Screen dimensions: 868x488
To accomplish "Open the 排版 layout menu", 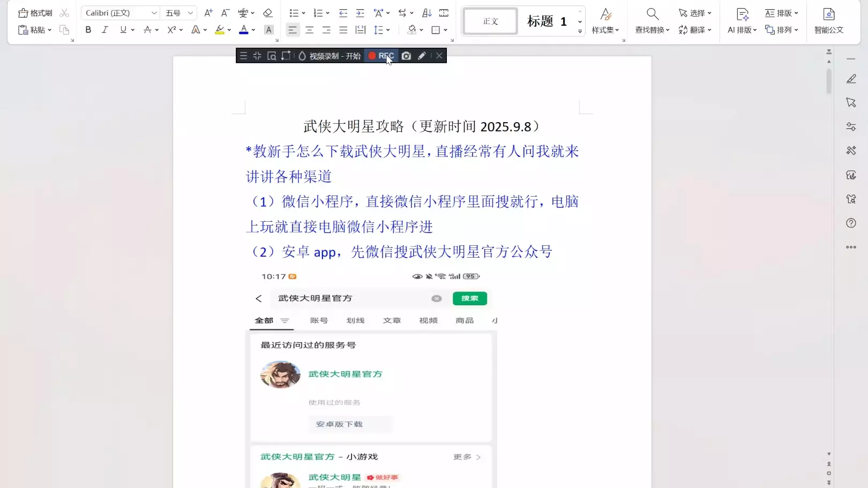I will click(782, 13).
